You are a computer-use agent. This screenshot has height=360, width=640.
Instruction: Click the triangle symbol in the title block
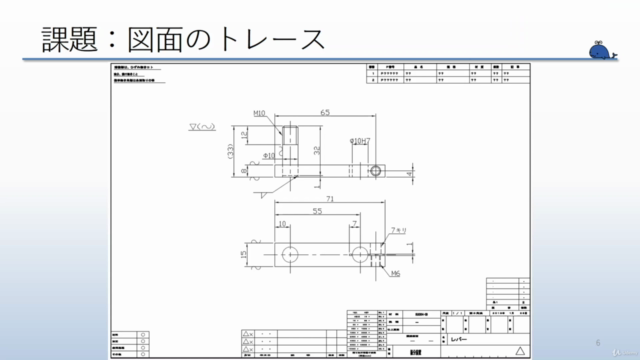(x=520, y=351)
